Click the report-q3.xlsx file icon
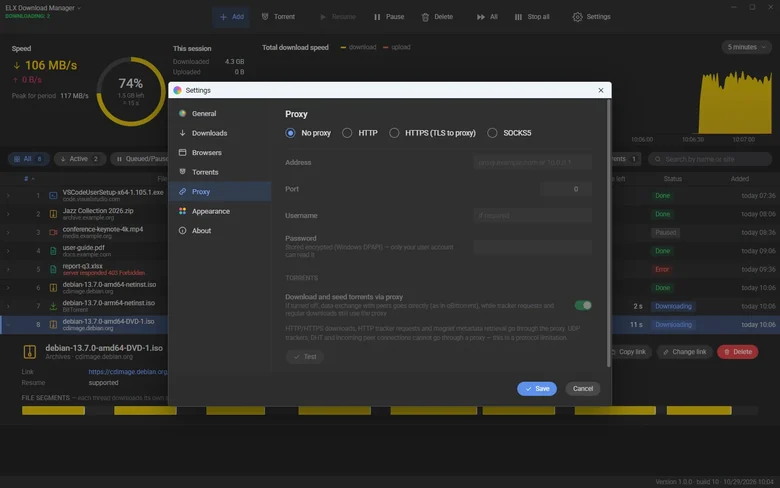The width and height of the screenshot is (780, 488). [x=53, y=269]
